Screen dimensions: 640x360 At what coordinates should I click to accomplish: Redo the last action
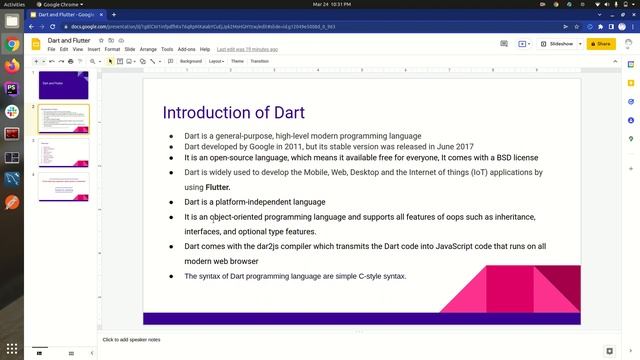point(61,61)
